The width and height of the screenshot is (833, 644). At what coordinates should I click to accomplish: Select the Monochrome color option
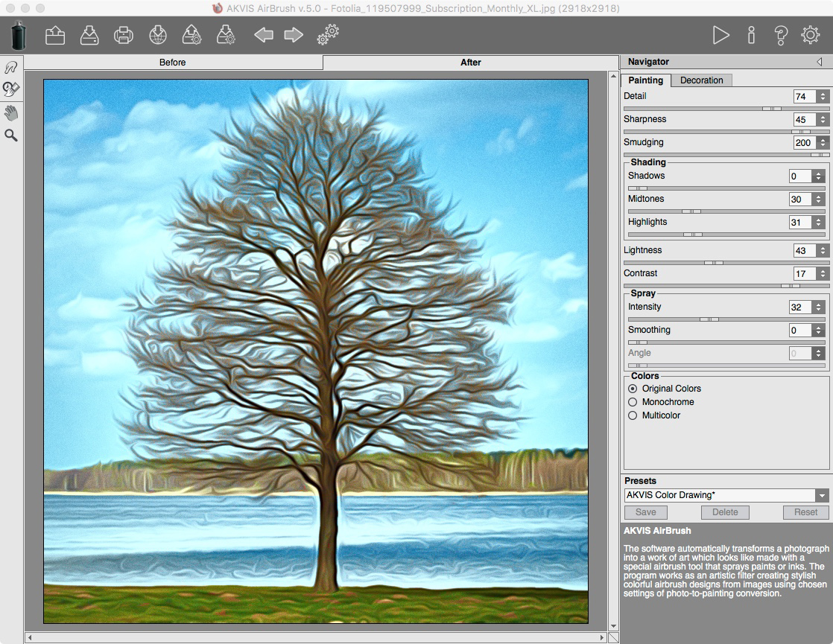[633, 402]
